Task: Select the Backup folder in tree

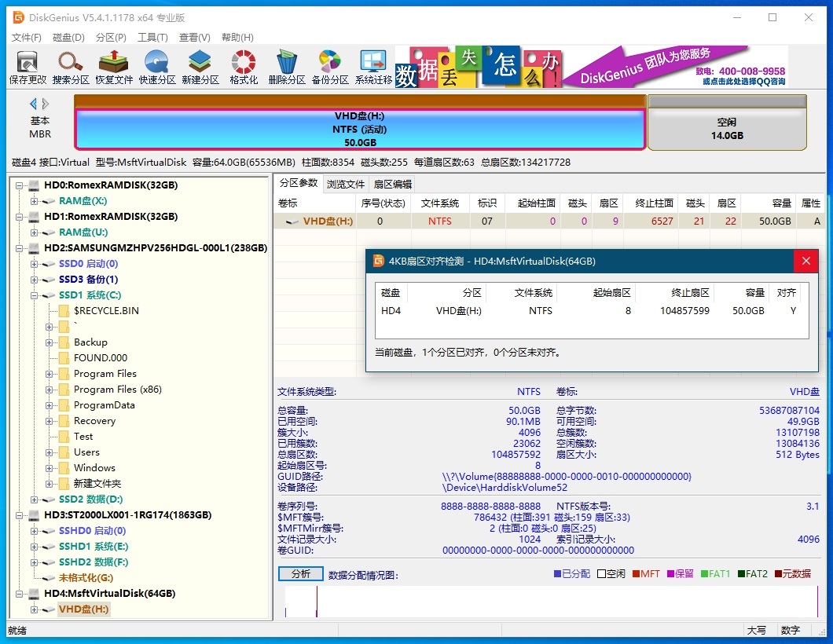Action: pos(90,342)
